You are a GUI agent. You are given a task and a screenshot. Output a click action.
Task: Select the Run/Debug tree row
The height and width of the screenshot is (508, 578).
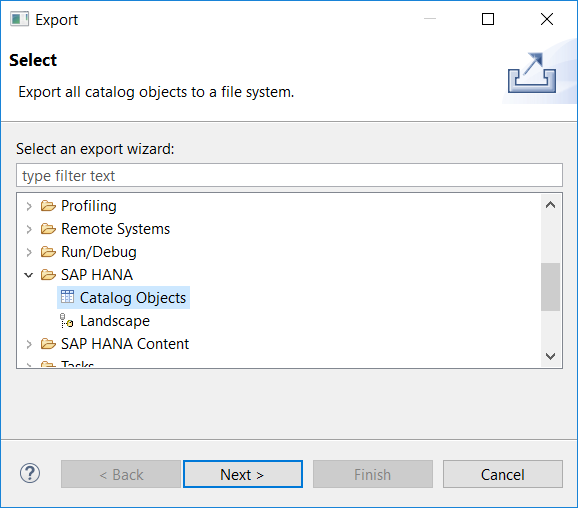click(99, 252)
